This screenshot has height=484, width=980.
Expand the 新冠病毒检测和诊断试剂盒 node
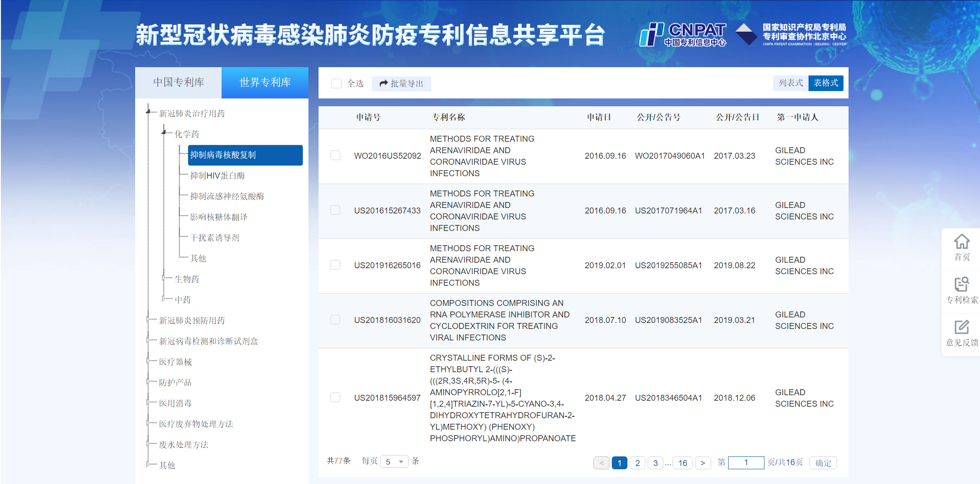click(x=148, y=340)
